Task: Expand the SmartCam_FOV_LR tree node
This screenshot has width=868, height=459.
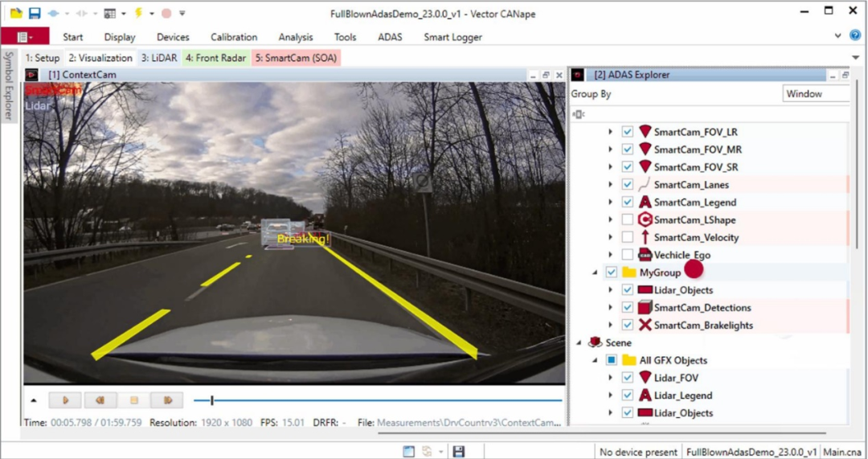Action: coord(611,132)
